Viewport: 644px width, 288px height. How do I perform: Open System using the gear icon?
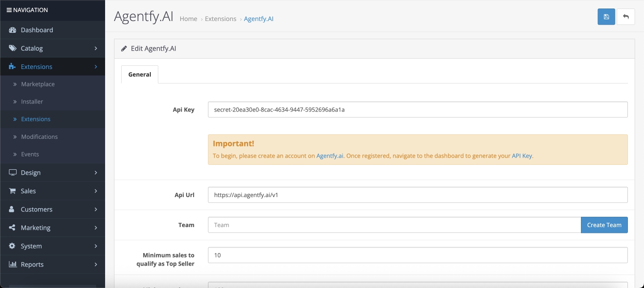12,246
